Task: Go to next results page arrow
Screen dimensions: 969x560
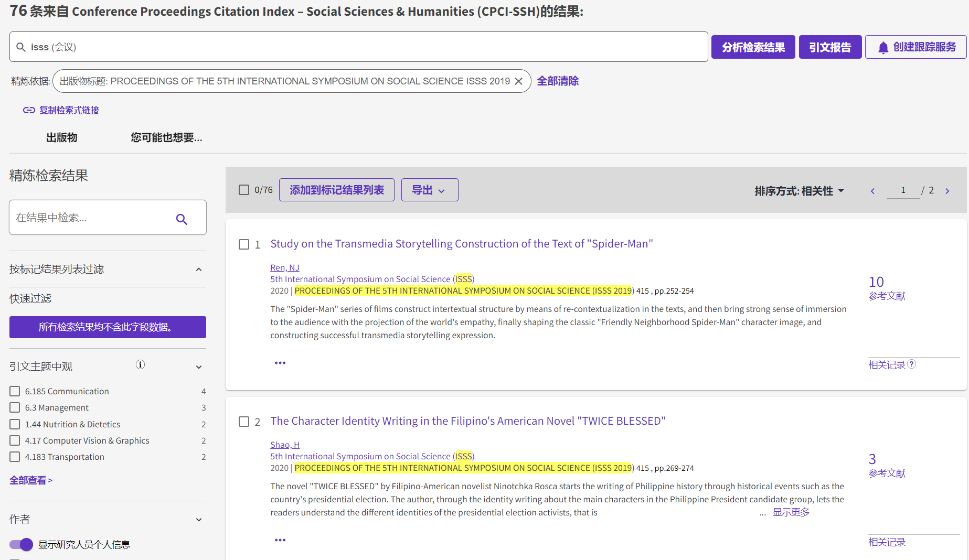Action: (947, 191)
